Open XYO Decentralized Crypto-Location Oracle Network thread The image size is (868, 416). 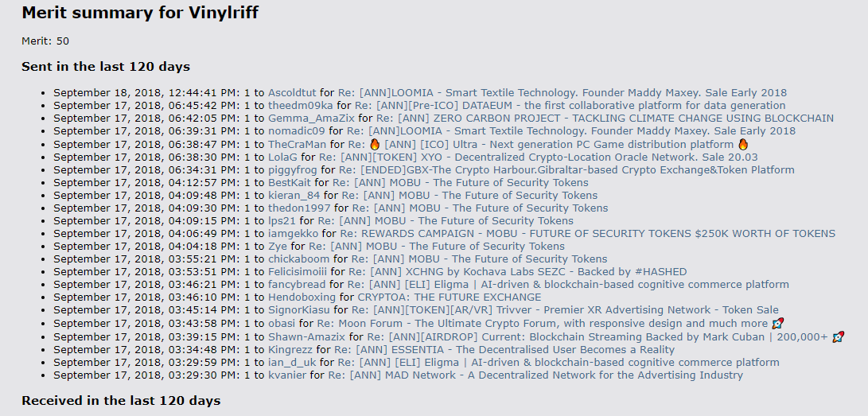click(538, 157)
